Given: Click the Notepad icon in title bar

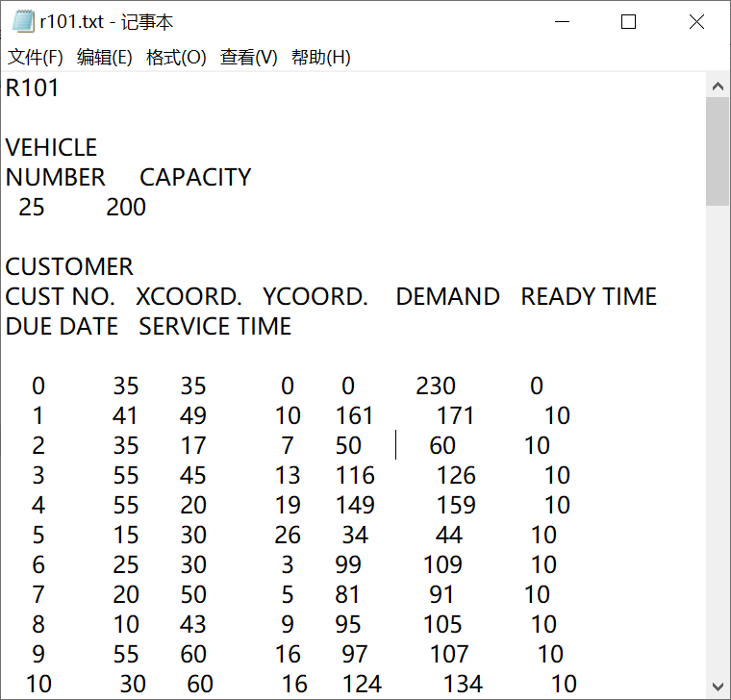Looking at the screenshot, I should (x=23, y=22).
